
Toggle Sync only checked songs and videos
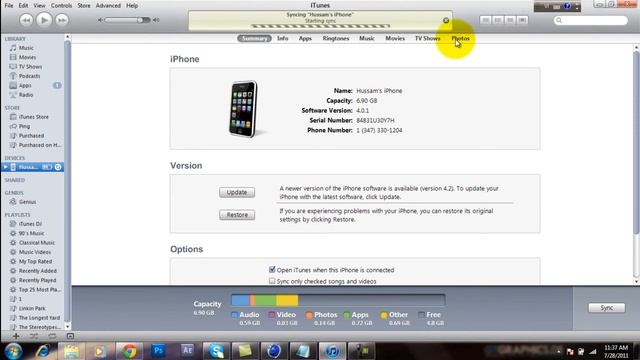[272, 281]
